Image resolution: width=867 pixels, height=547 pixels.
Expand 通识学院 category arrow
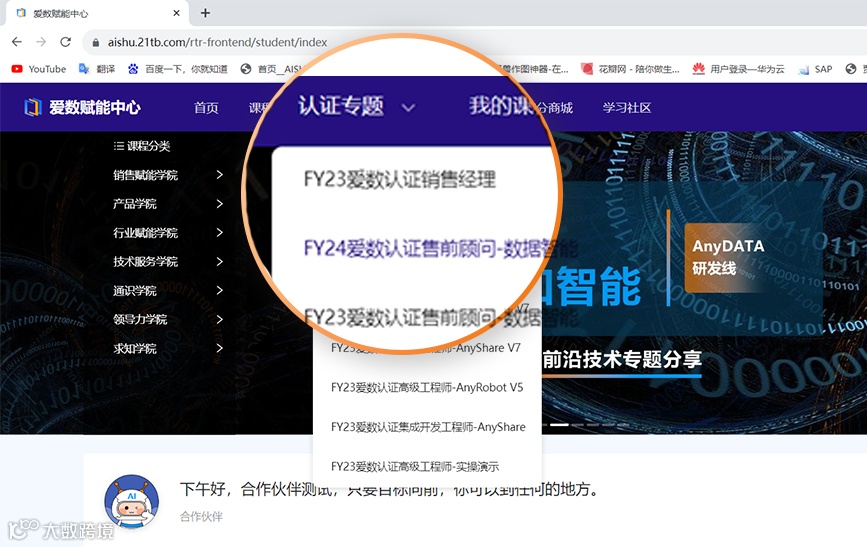tap(220, 290)
